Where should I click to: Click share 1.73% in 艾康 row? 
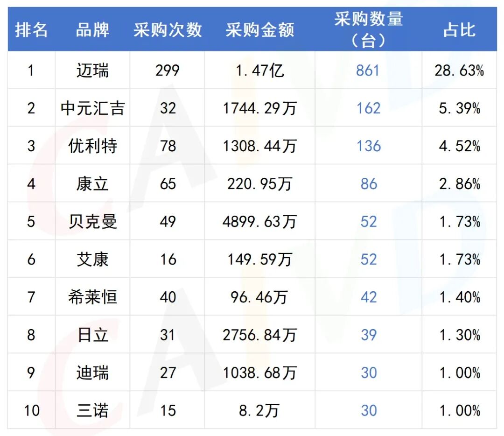(460, 260)
